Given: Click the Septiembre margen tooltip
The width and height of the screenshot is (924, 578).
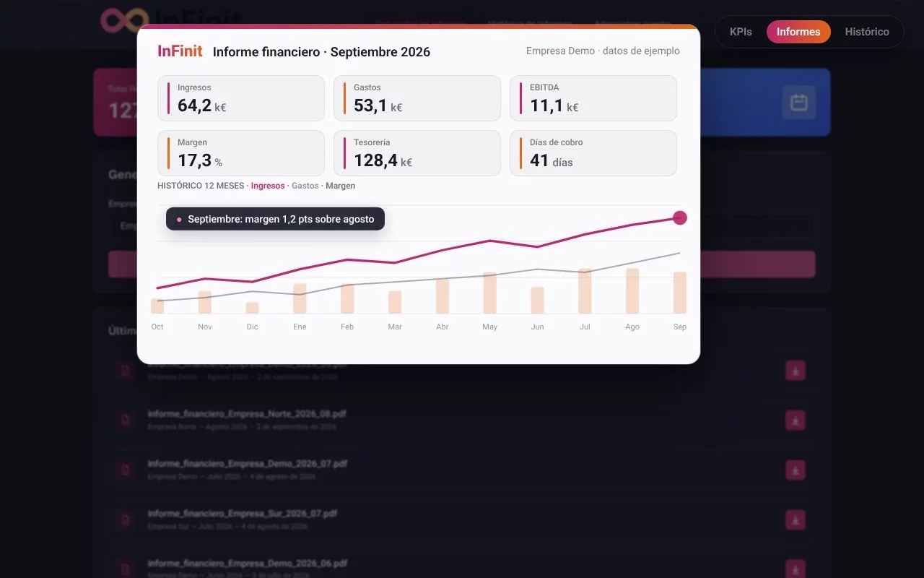Looking at the screenshot, I should coord(275,219).
